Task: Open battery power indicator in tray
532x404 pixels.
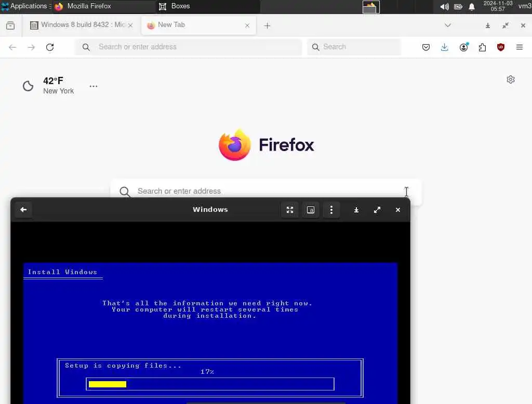Action: coord(458,7)
